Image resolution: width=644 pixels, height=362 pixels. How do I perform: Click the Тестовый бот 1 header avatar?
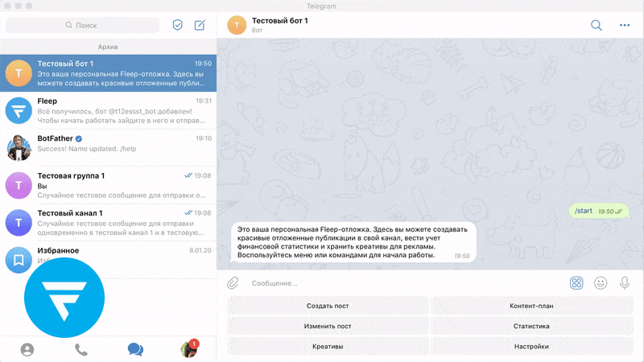click(237, 25)
